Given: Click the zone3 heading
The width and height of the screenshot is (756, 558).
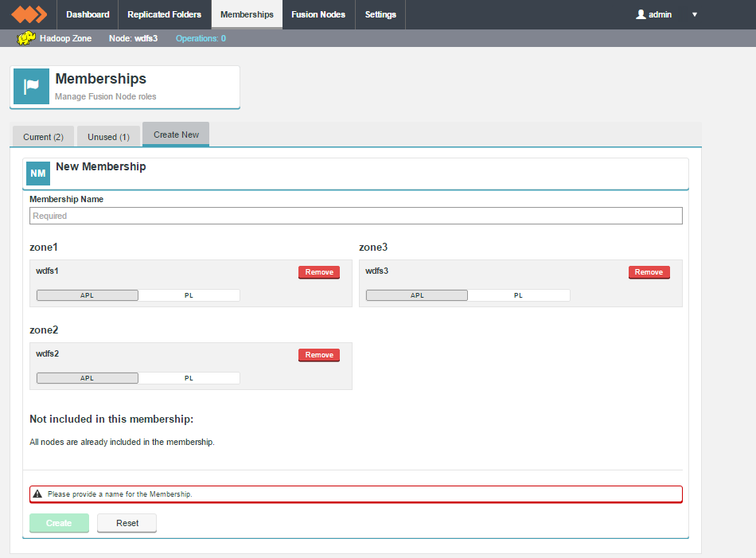Looking at the screenshot, I should (373, 247).
